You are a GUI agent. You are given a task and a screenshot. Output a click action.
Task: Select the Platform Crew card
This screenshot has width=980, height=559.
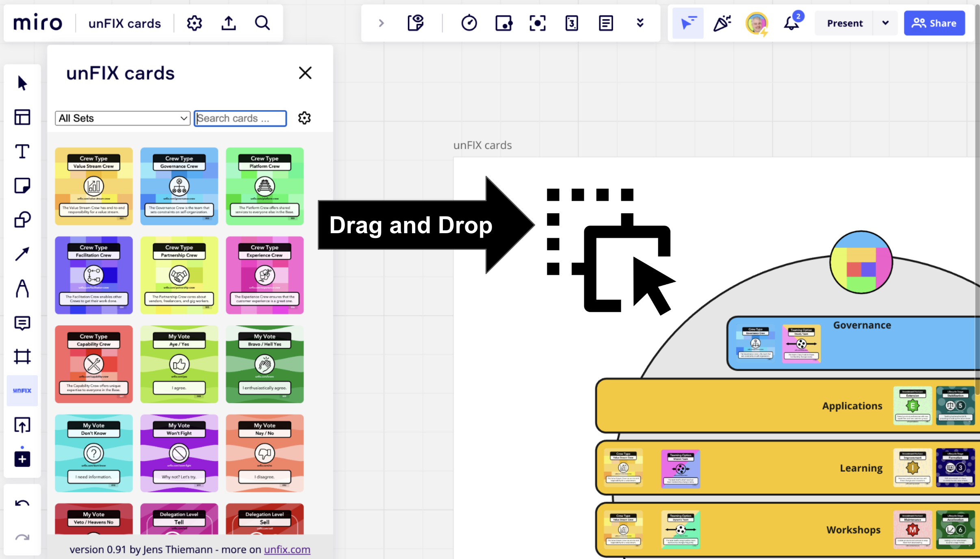(265, 186)
